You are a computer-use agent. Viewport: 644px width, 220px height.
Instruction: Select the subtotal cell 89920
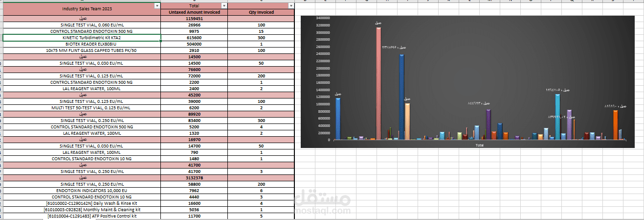[194, 114]
